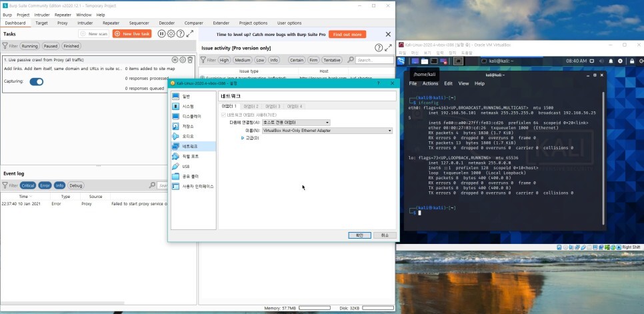Click the terminal vertical scrollbar
Image resolution: width=644 pixels, height=314 pixels.
point(603,158)
